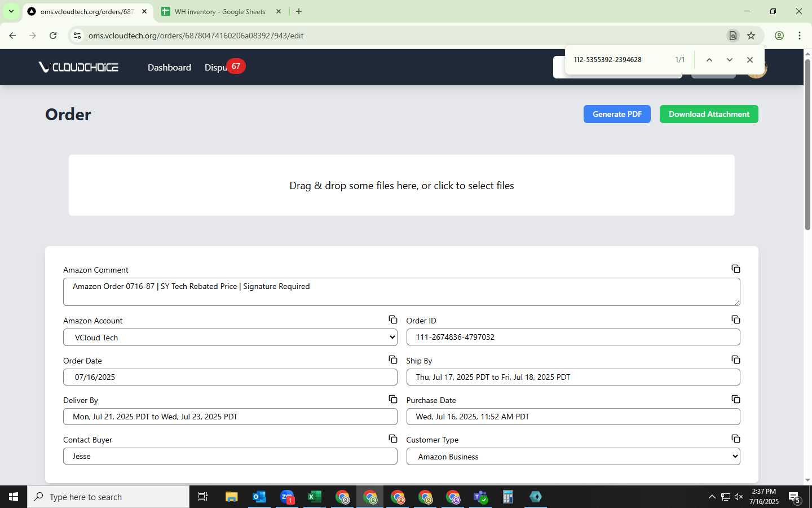The height and width of the screenshot is (508, 812).
Task: Expand the Amazon Account dropdown
Action: [230, 338]
